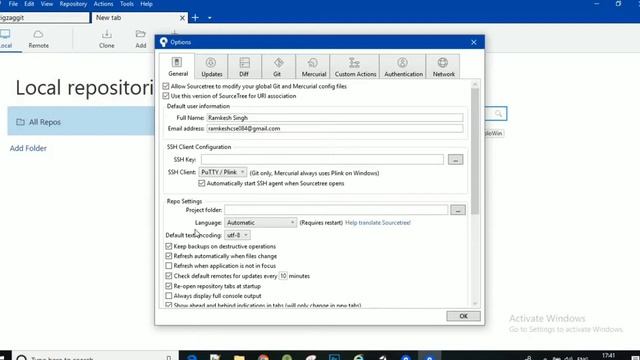Click the SSH Key input field
The image size is (640, 360).
point(322,160)
